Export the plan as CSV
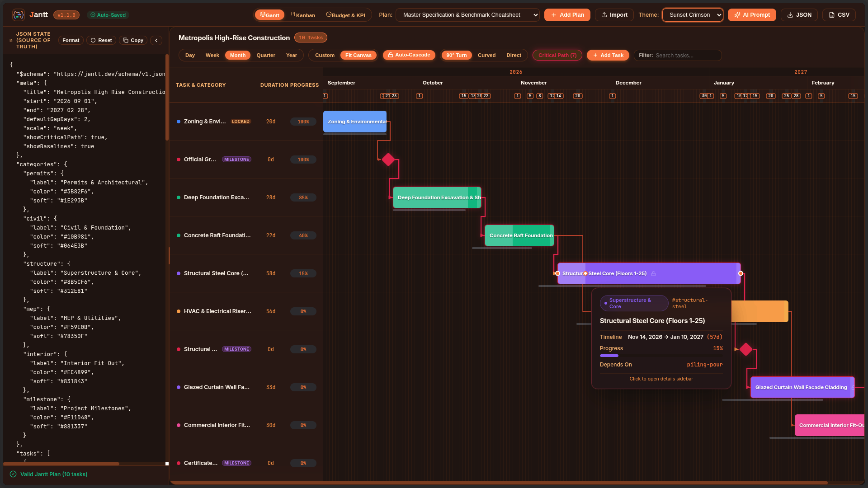 coord(839,15)
